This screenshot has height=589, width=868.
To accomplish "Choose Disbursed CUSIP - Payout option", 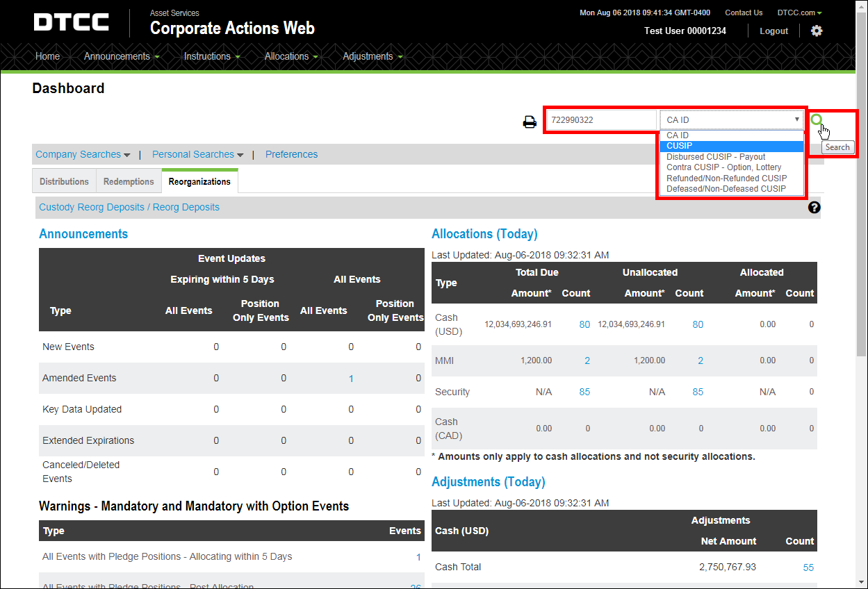I will pos(715,157).
